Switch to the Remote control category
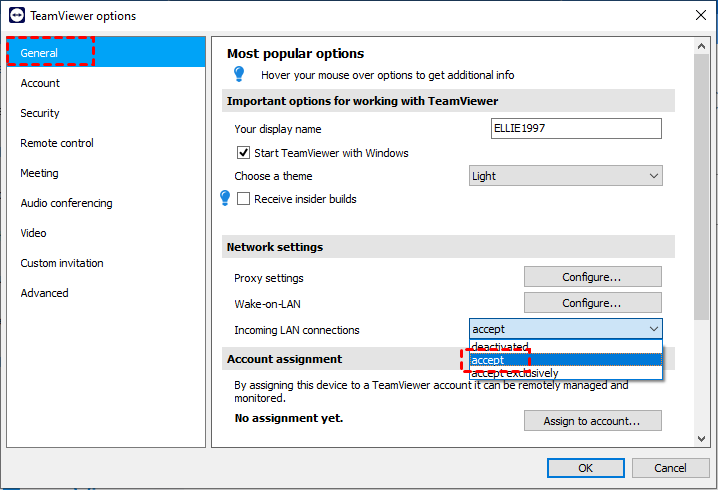This screenshot has width=718, height=490. pos(57,143)
